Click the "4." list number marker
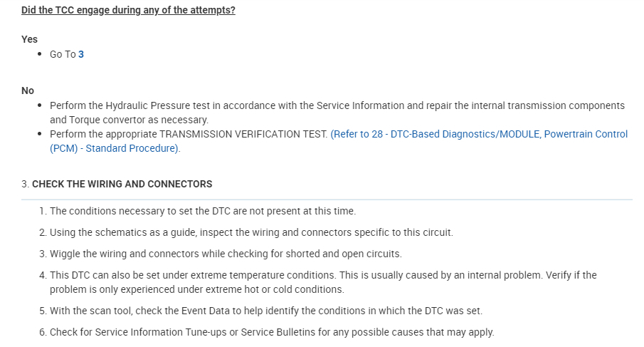644x347 pixels. coord(43,275)
